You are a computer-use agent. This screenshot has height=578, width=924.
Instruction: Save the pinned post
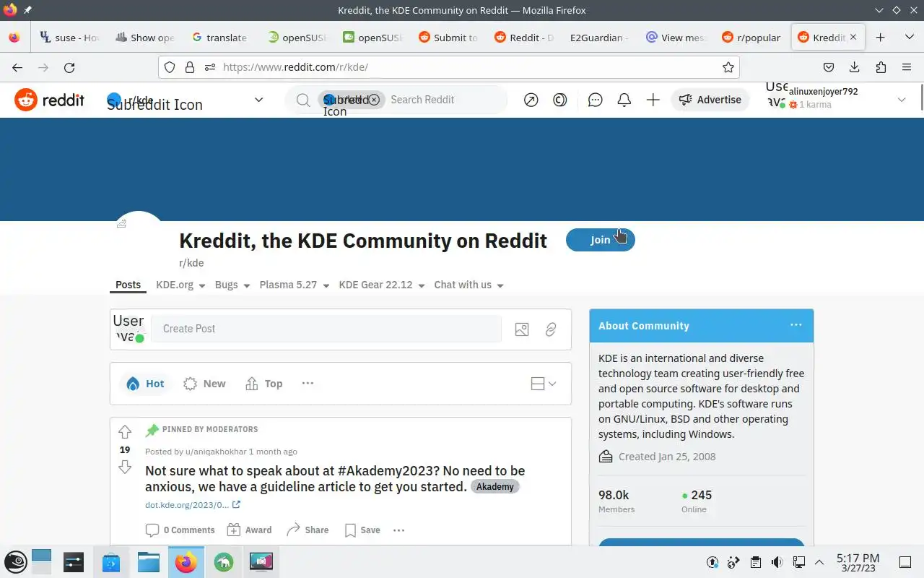tap(362, 530)
